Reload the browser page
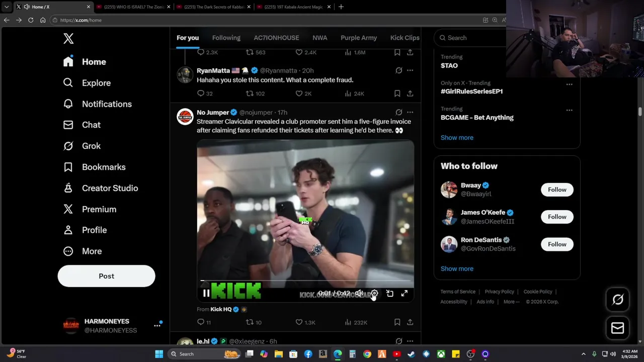The image size is (644, 362). coord(31,20)
